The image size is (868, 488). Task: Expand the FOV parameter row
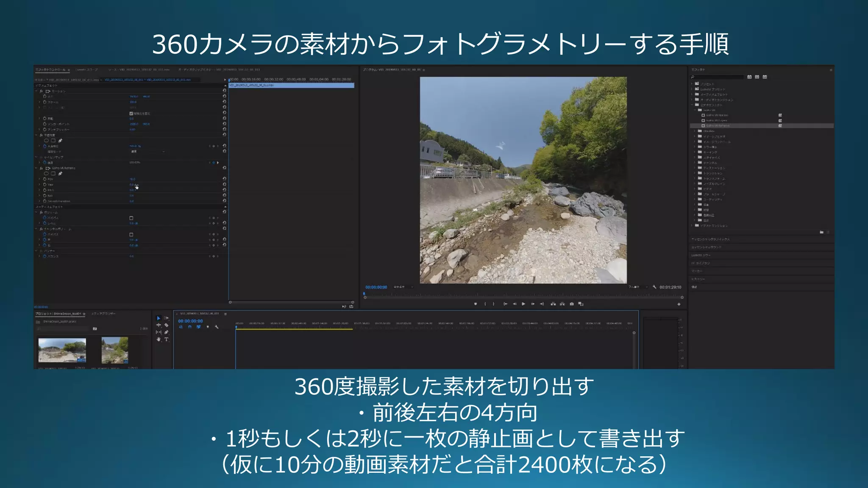(40, 179)
